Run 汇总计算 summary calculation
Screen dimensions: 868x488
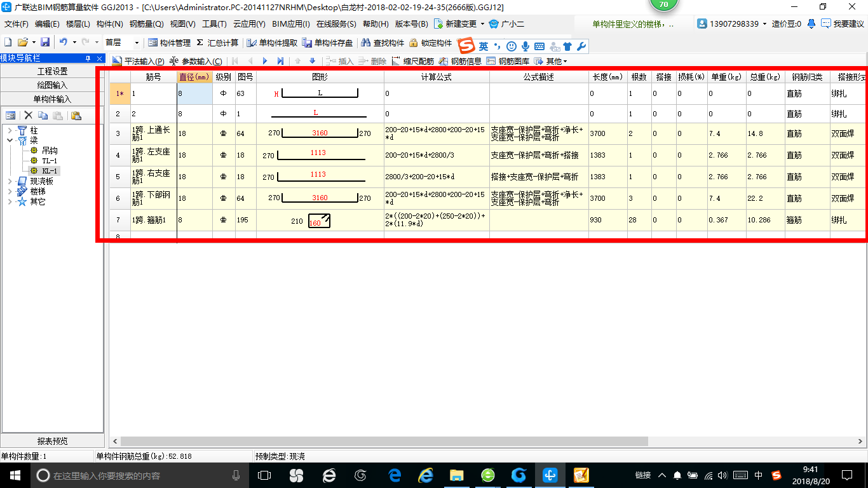click(217, 43)
